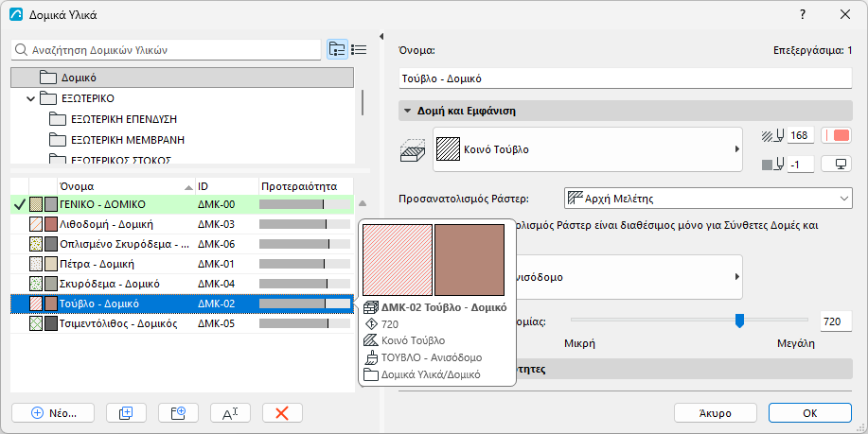Open the Κοινό Τούβλο fill picker
This screenshot has height=434, width=868.
click(x=587, y=149)
